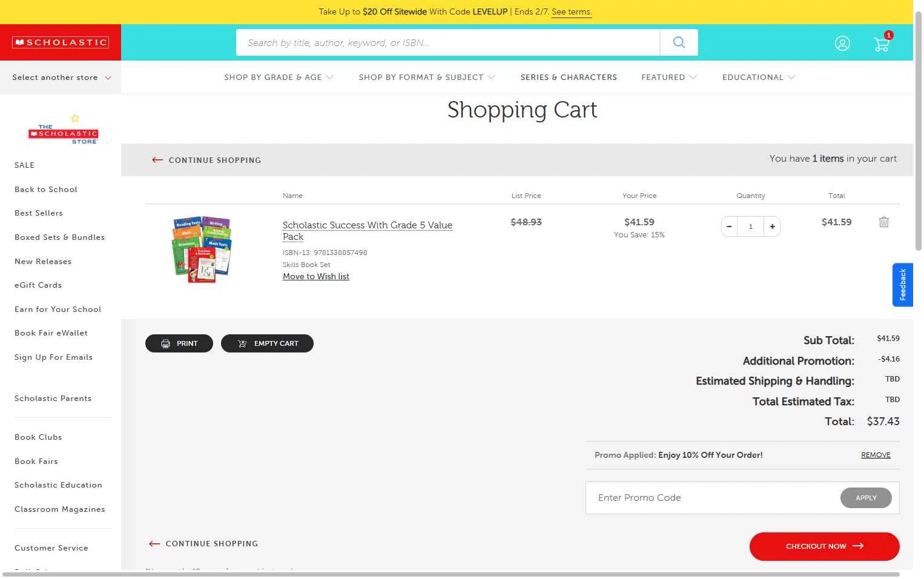Open Scholastic Education link
This screenshot has width=924, height=579.
(x=59, y=485)
